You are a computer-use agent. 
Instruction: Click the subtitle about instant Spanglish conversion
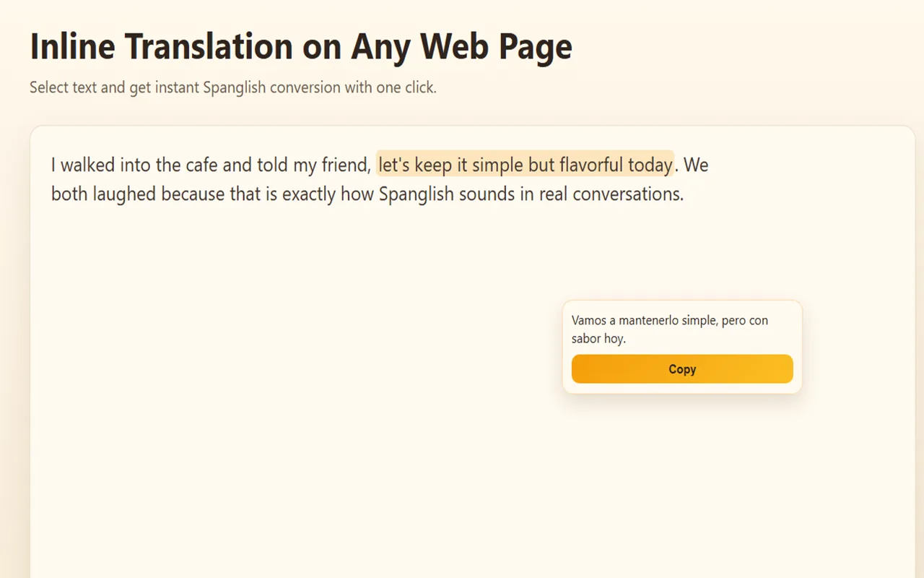click(x=232, y=87)
